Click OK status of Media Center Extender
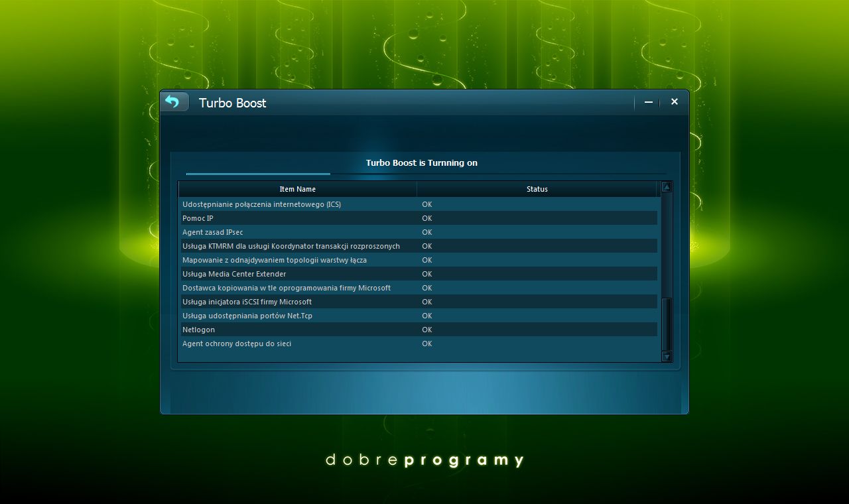 click(x=426, y=274)
